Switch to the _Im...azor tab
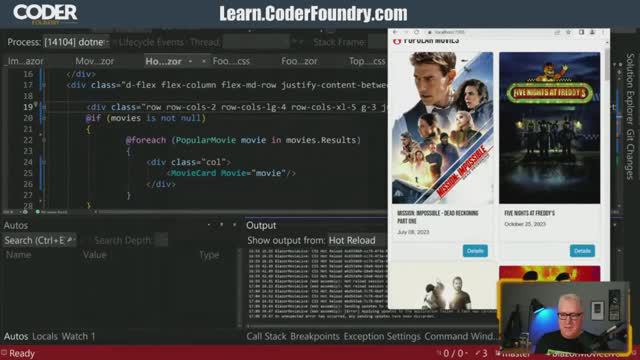 (x=25, y=61)
